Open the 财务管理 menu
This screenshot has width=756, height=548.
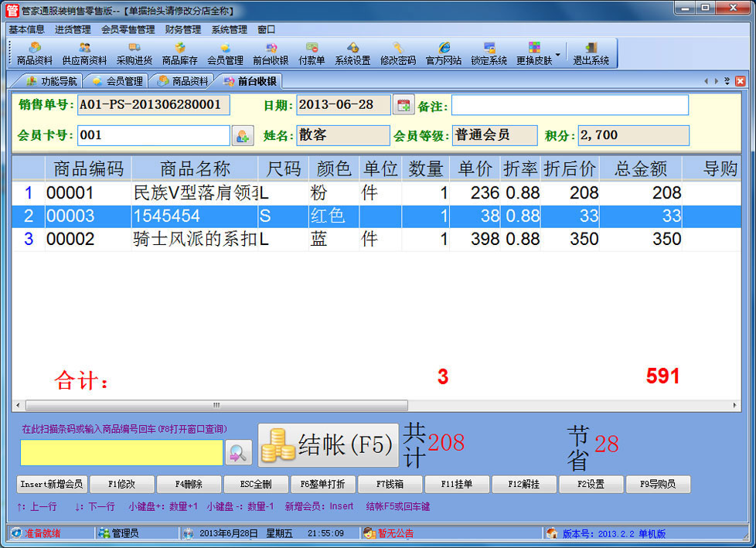[x=182, y=29]
